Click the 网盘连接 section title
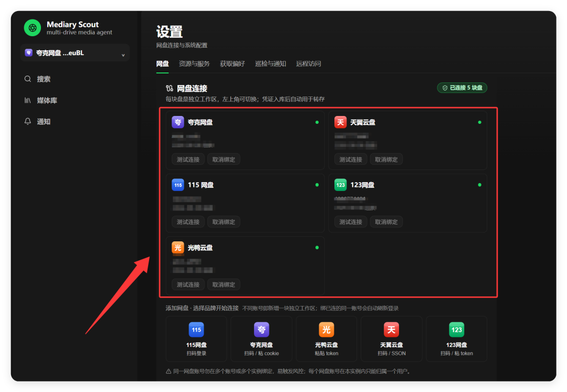The height and width of the screenshot is (392, 567). 192,88
